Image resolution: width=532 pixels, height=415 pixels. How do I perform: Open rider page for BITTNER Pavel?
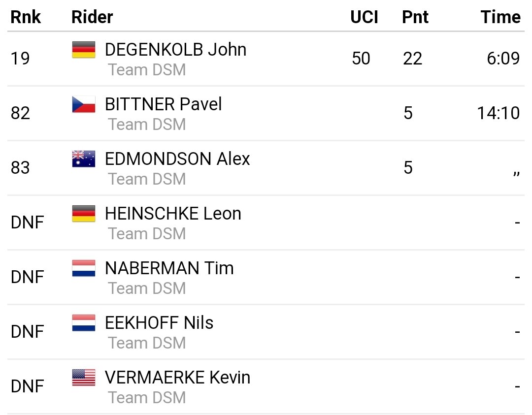pos(163,104)
